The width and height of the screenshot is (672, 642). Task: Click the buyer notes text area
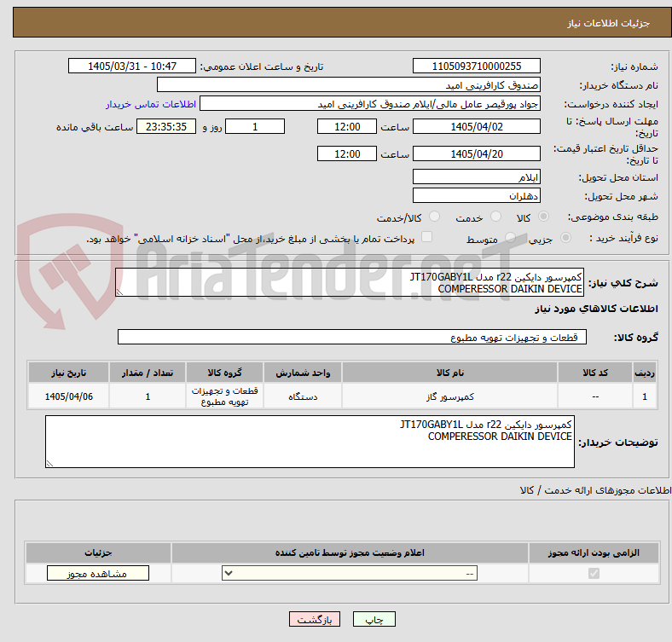pos(310,442)
